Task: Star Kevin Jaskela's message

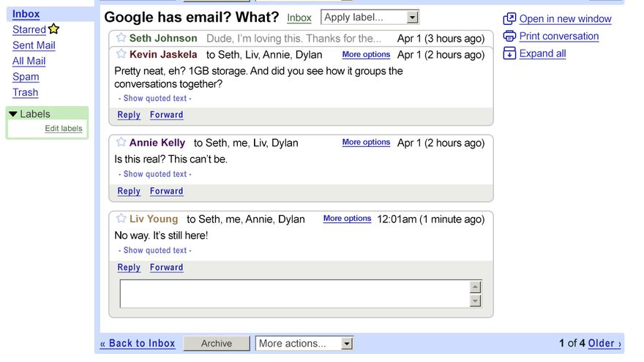Action: tap(121, 54)
